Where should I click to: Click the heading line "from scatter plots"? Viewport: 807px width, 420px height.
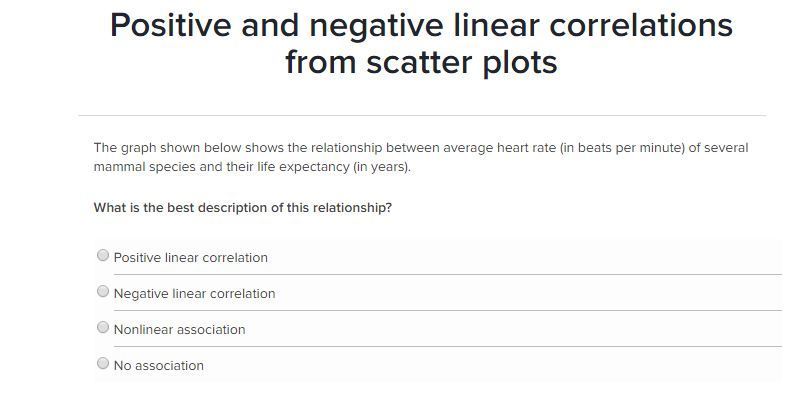(421, 62)
